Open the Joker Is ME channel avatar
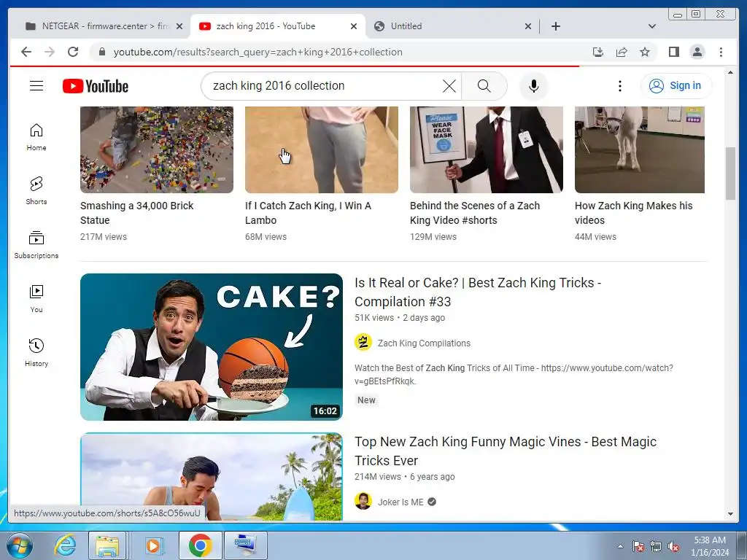This screenshot has height=560, width=747. tap(363, 502)
